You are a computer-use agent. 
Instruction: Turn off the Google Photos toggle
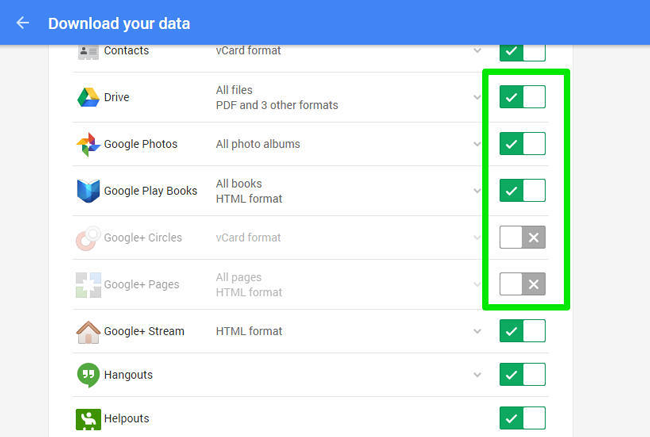coord(522,144)
